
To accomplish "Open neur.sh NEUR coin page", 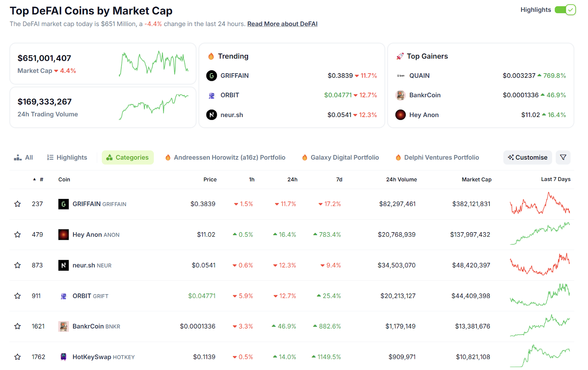I will click(92, 265).
